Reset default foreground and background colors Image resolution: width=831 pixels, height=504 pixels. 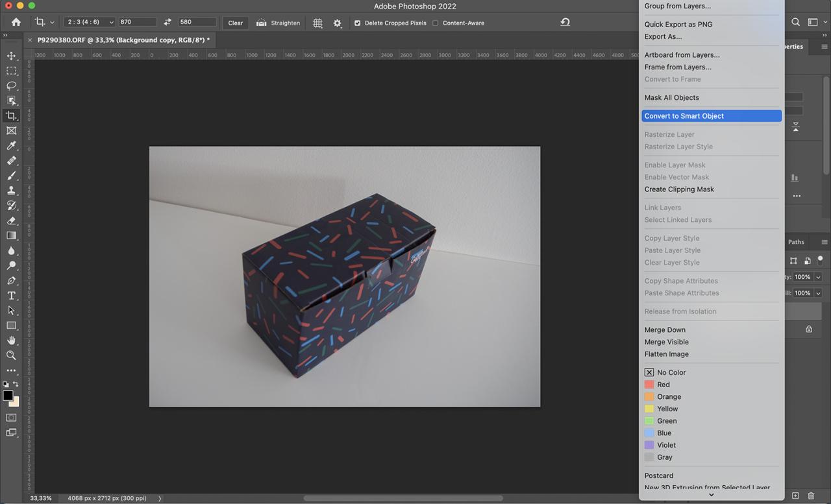[x=6, y=384]
